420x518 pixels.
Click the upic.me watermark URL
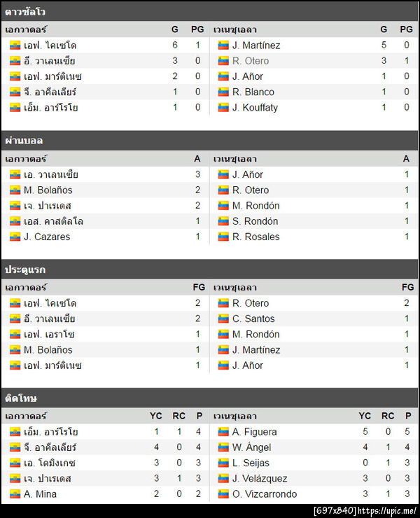pos(387,511)
